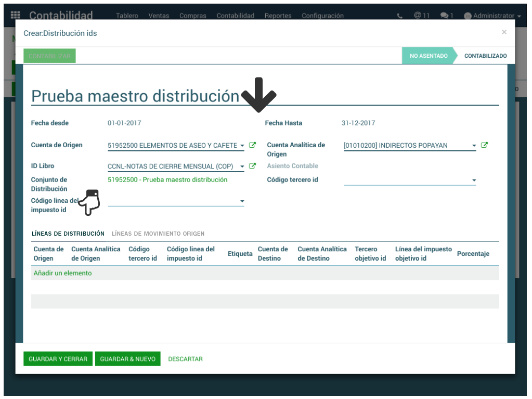Click the Guardar y Cerrar button
Screen dimensions: 532x399
click(x=58, y=359)
